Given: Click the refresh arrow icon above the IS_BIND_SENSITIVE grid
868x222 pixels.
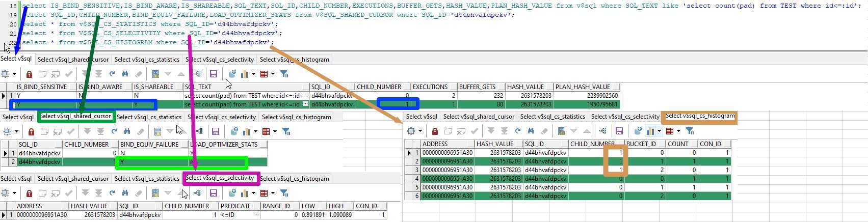Looking at the screenshot, I should [x=112, y=74].
